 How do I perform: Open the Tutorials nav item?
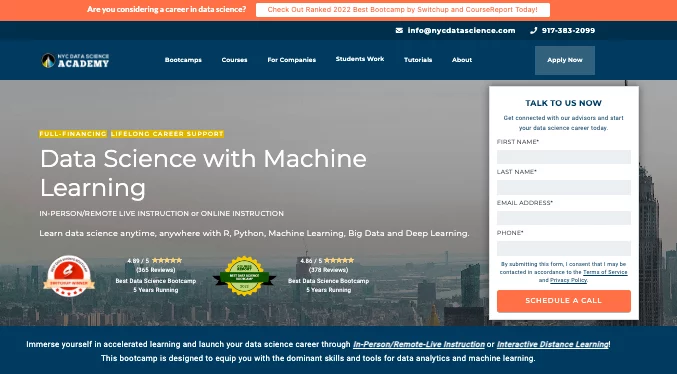pyautogui.click(x=418, y=60)
